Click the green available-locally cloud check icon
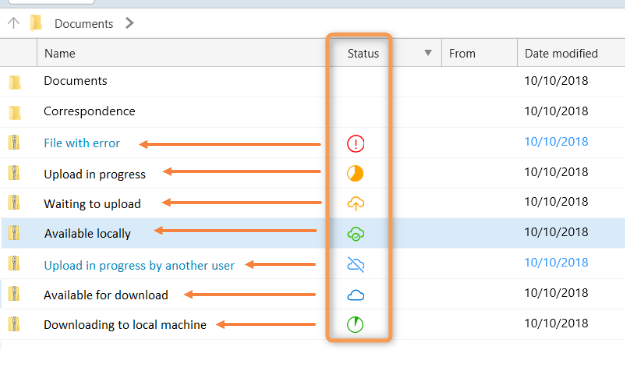 point(356,234)
